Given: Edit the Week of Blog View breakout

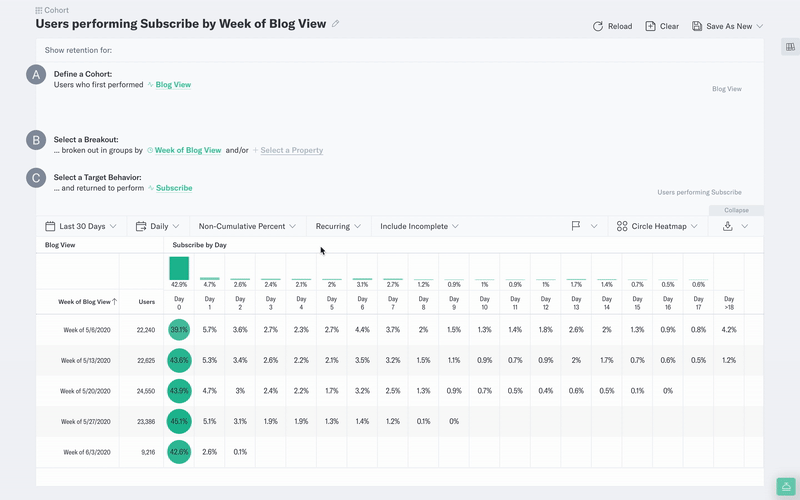Looking at the screenshot, I should pos(188,150).
